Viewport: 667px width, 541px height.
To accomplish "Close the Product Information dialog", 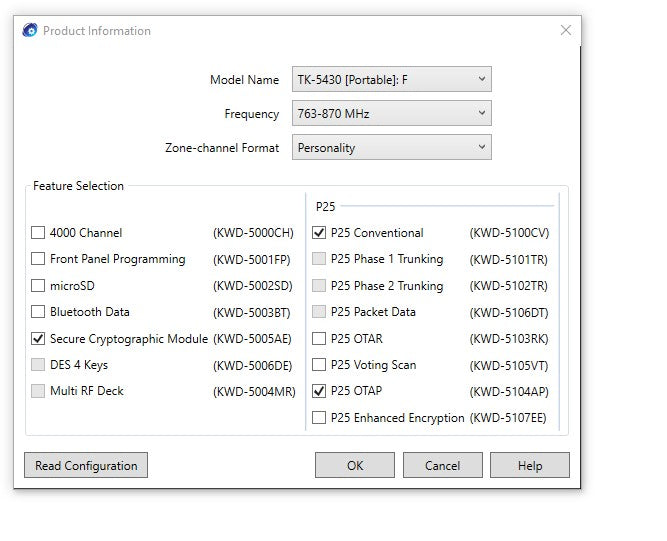I will tap(565, 30).
